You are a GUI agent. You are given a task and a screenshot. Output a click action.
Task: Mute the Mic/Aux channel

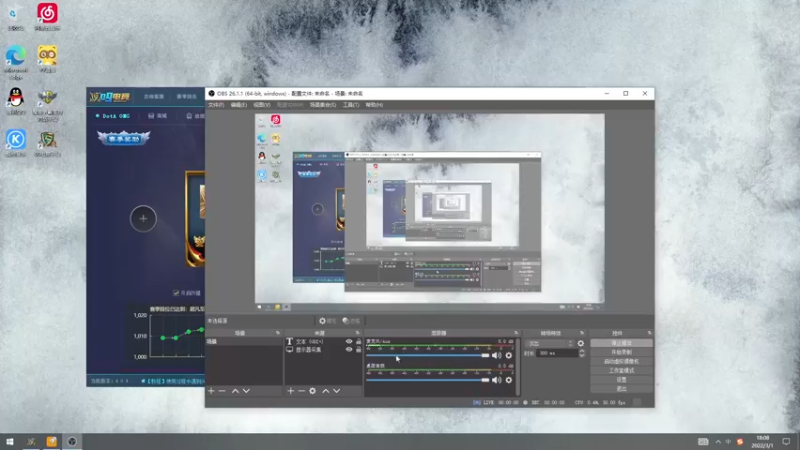coord(496,356)
